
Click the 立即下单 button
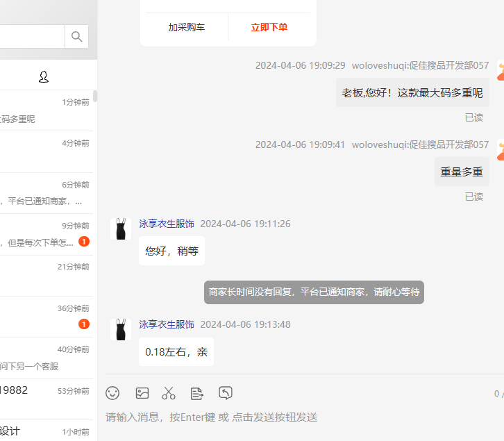tap(269, 27)
